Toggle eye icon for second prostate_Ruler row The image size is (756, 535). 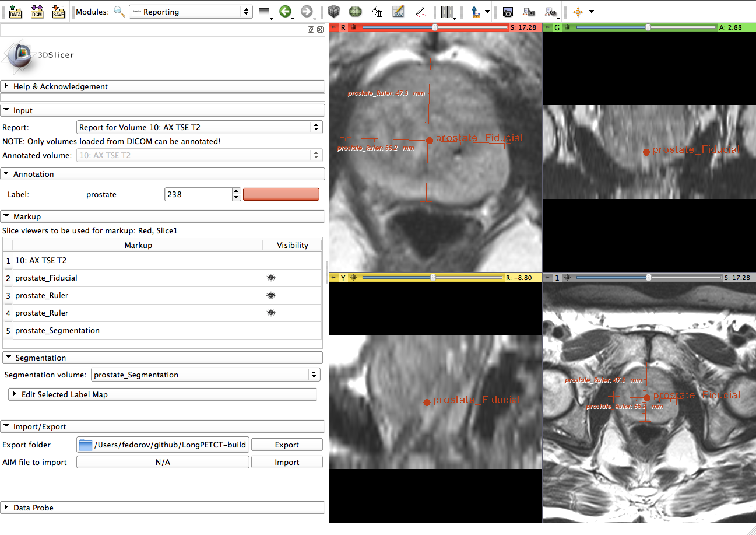tap(270, 313)
